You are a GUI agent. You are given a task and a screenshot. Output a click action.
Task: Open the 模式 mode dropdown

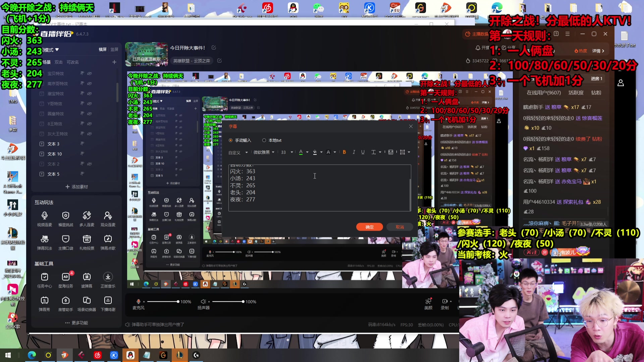pyautogui.click(x=51, y=50)
